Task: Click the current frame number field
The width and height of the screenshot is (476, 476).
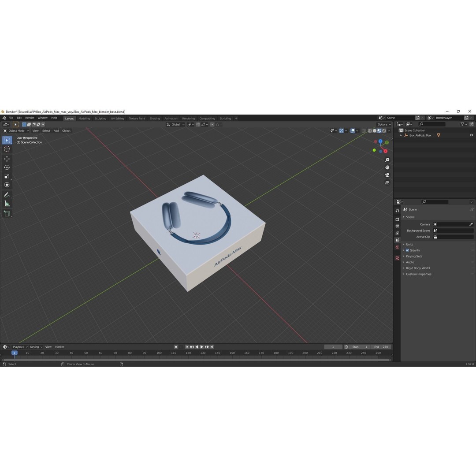Action: (333, 347)
